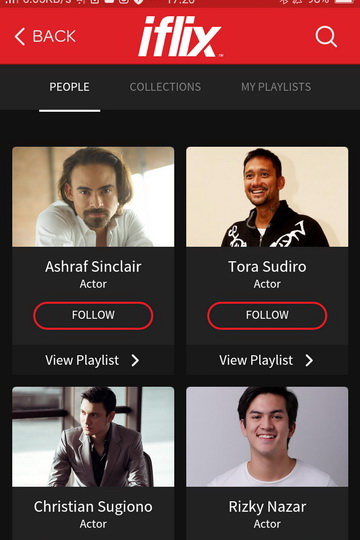This screenshot has height=540, width=360.
Task: Expand Tora Sudiro's playlist chevron
Action: tap(309, 361)
